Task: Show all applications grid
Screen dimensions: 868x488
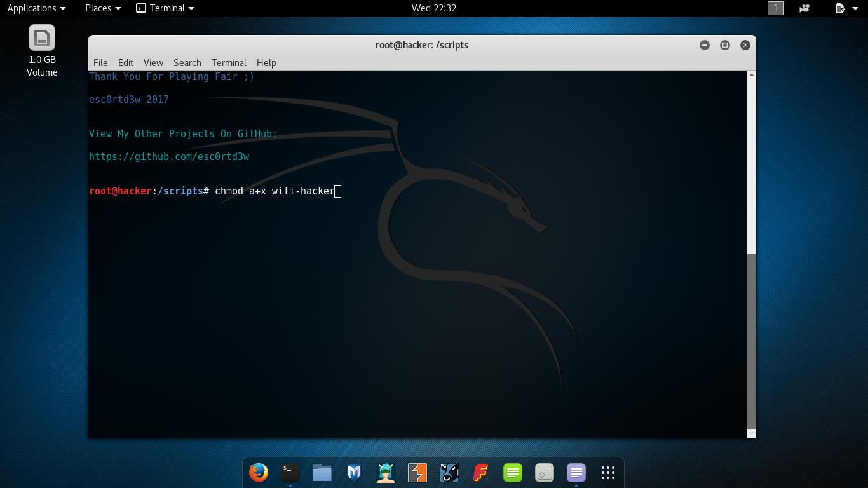Action: (x=607, y=473)
